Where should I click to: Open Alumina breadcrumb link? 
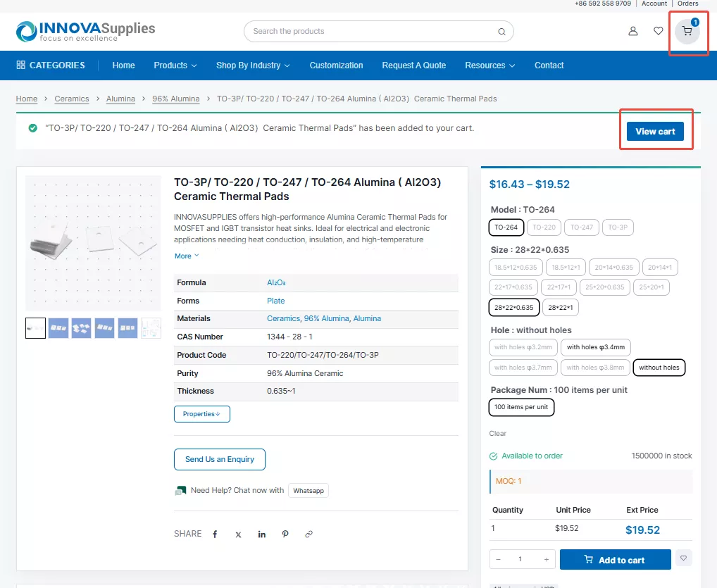click(120, 99)
